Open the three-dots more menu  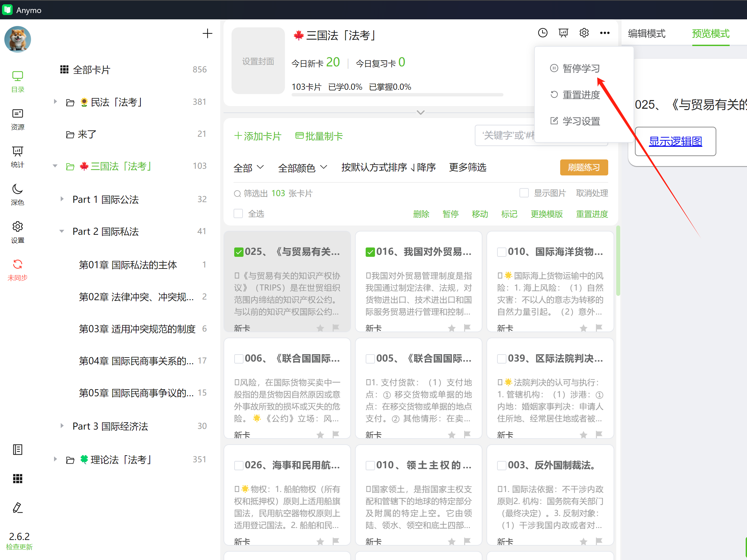(x=605, y=33)
